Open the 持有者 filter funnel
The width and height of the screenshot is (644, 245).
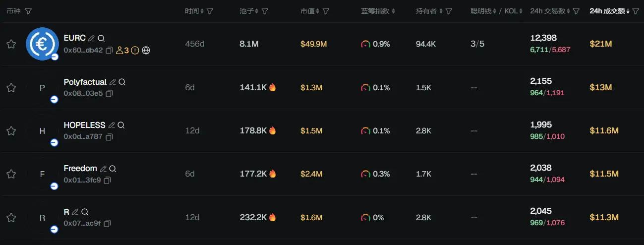tap(449, 11)
